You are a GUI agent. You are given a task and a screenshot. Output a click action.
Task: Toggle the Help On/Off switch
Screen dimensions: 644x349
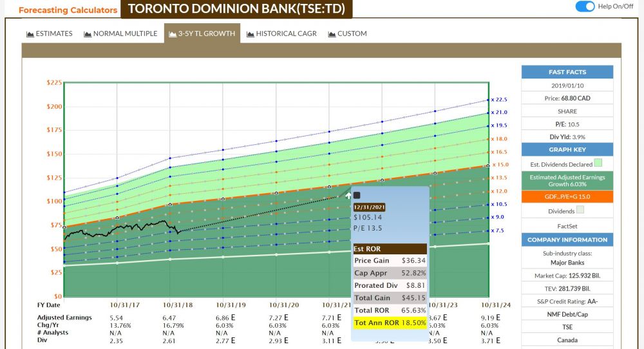pos(585,6)
